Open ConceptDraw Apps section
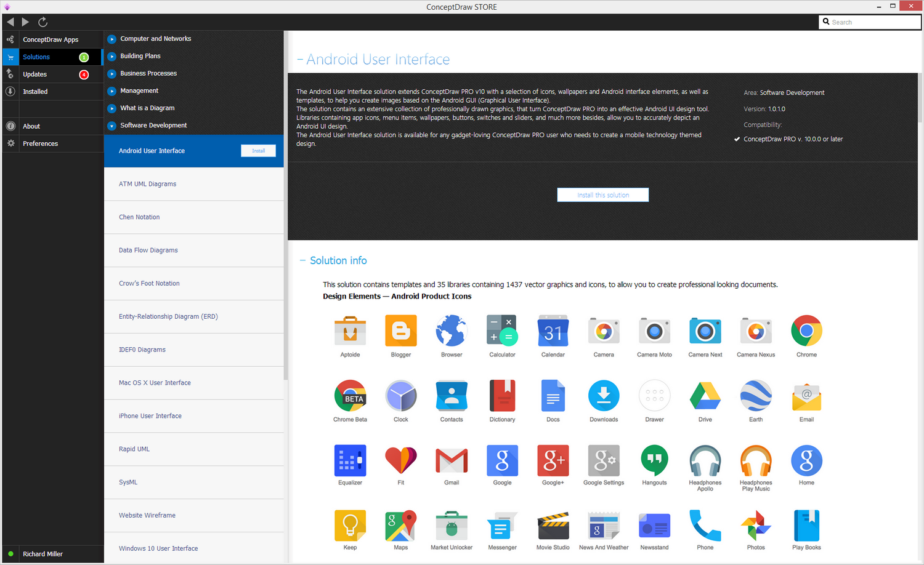This screenshot has height=565, width=924. [52, 39]
